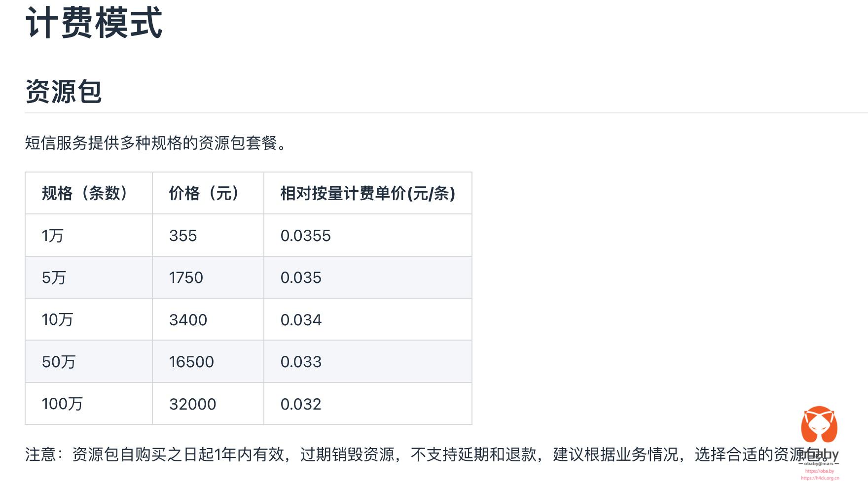Select the 规格（条数） column header
The height and width of the screenshot is (486, 868).
tap(85, 193)
